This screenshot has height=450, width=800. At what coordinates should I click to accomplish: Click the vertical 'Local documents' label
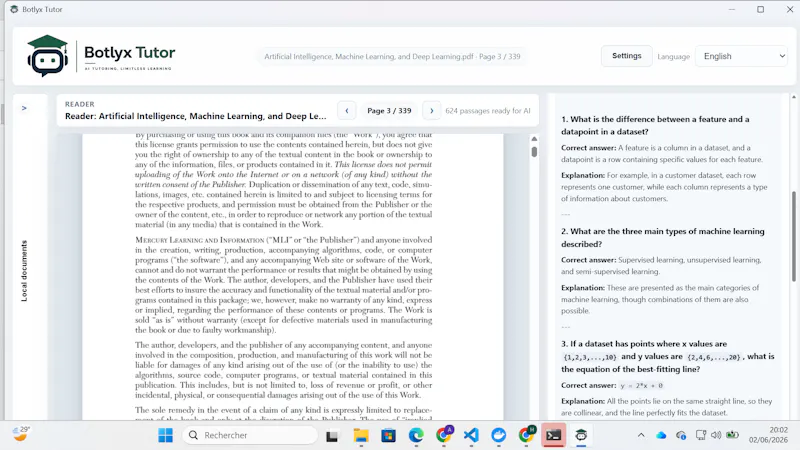pyautogui.click(x=24, y=271)
